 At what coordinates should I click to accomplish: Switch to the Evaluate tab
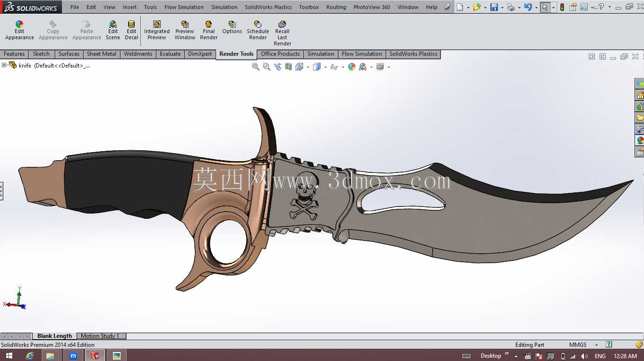point(170,54)
